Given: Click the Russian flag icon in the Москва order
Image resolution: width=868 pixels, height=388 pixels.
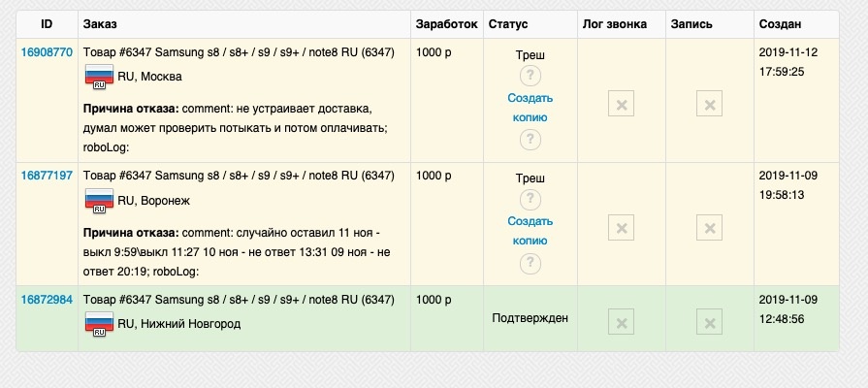Looking at the screenshot, I should click(x=99, y=78).
